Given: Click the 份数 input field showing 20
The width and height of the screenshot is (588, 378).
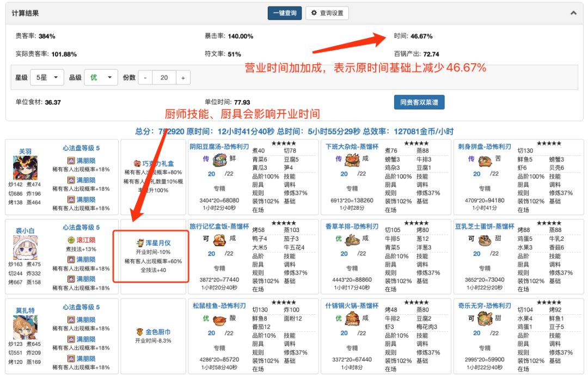Looking at the screenshot, I should [x=164, y=78].
